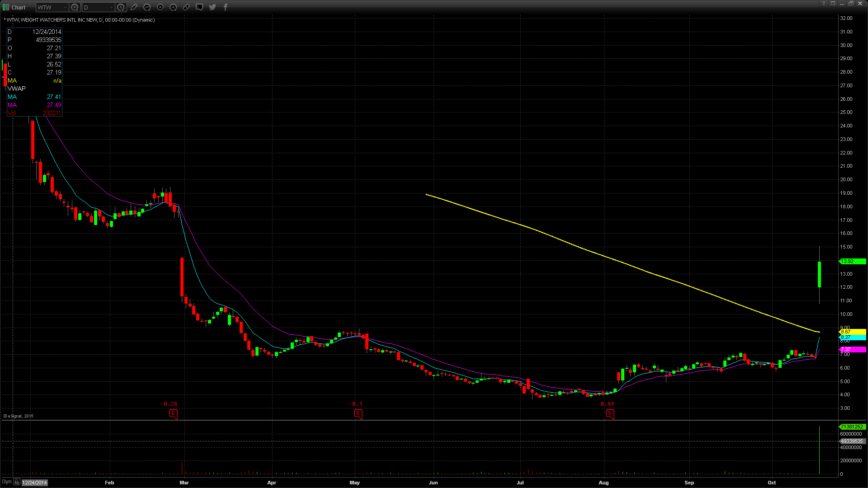Click the tall green volume bar in October

coord(819,450)
